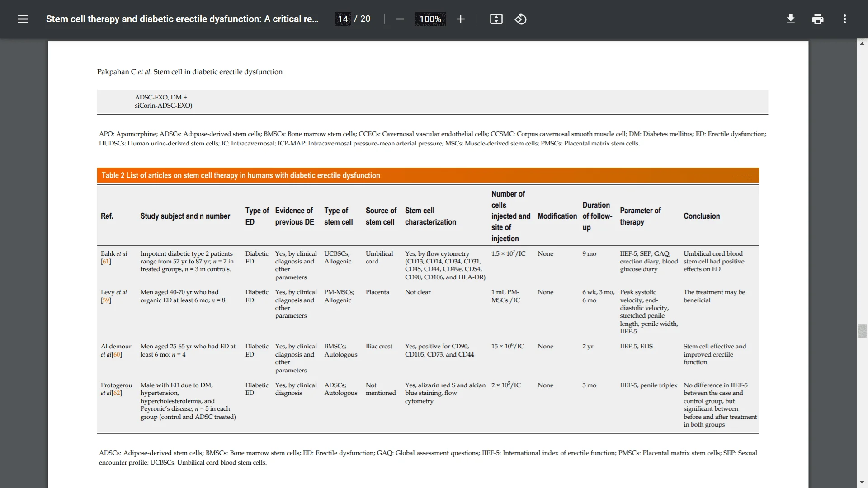
Task: Click the '6 wk, 3 mo, 6 mo' cell
Action: pos(598,296)
